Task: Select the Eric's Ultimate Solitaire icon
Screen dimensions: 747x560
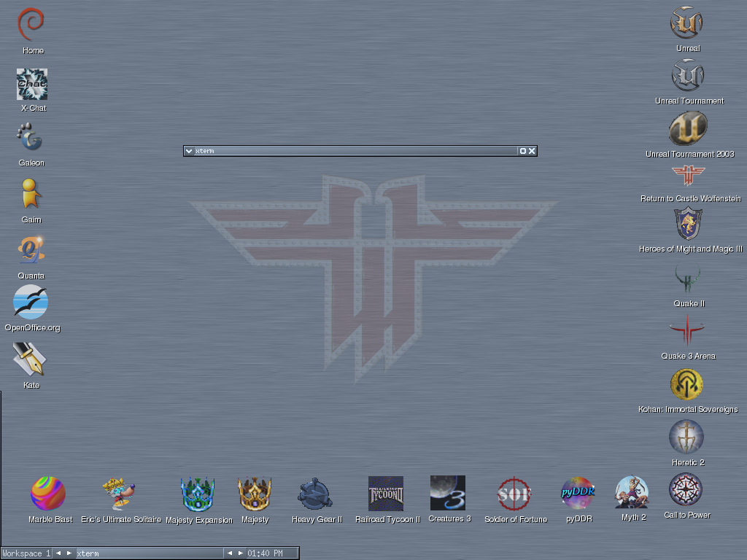Action: [119, 494]
